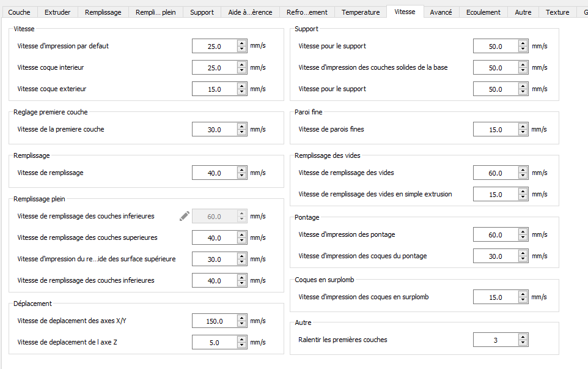Increase Ralentir les premières couches count

click(523, 337)
